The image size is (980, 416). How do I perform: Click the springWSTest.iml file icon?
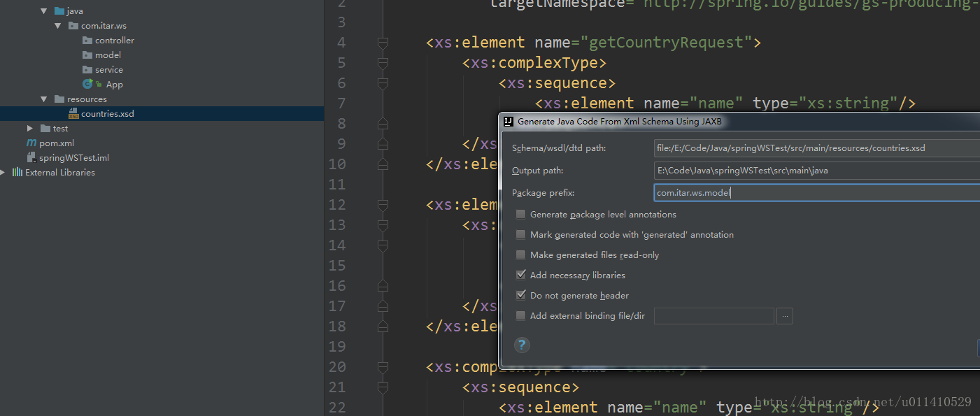tap(31, 158)
